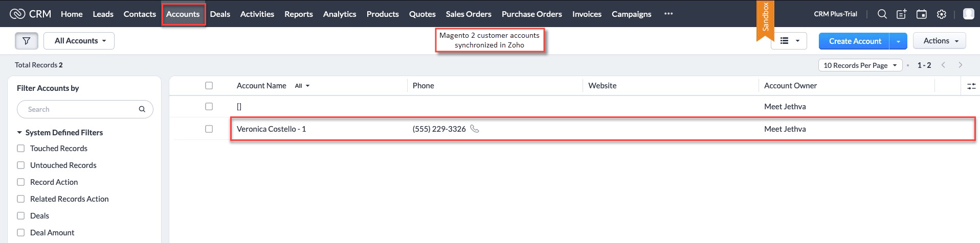980x243 pixels.
Task: Open column settings icon in table header
Action: (x=971, y=86)
